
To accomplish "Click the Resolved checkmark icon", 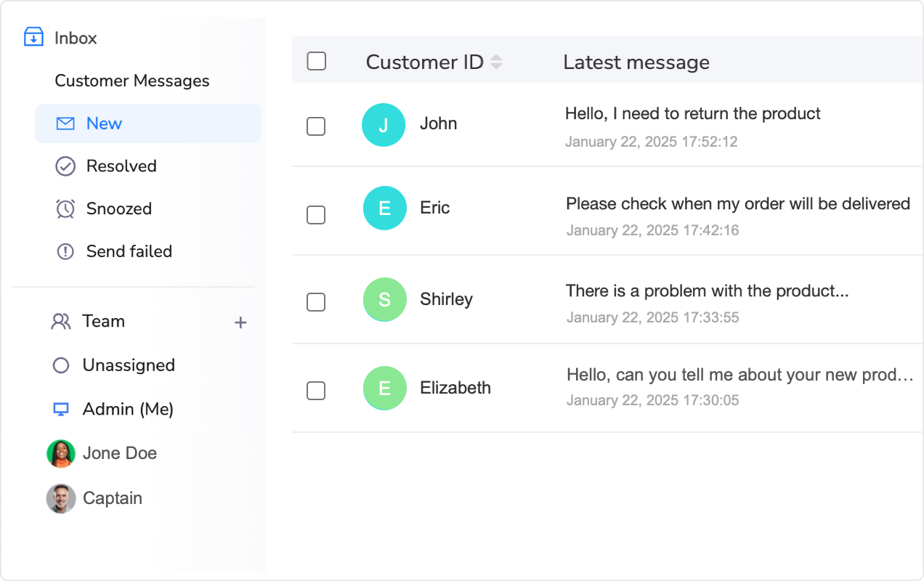I will tap(64, 166).
